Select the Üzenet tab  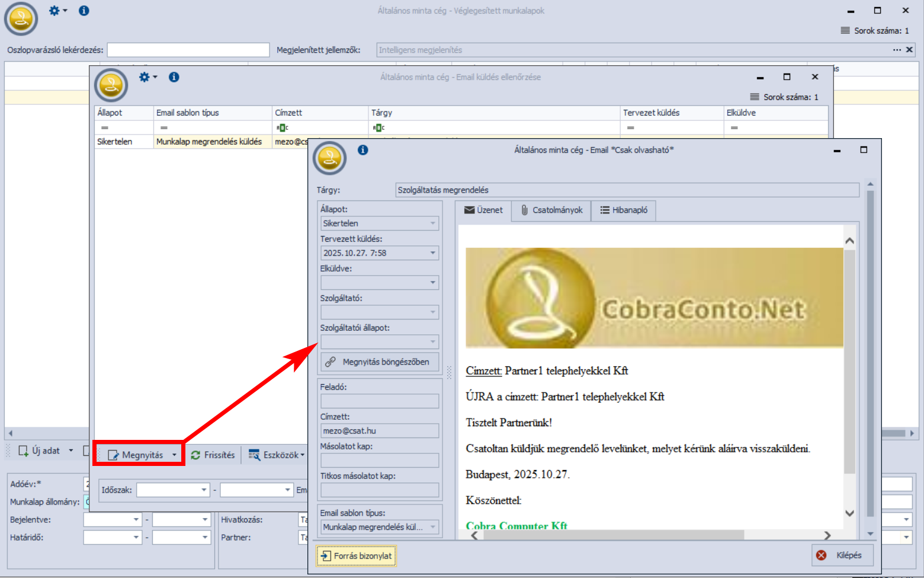tap(483, 210)
